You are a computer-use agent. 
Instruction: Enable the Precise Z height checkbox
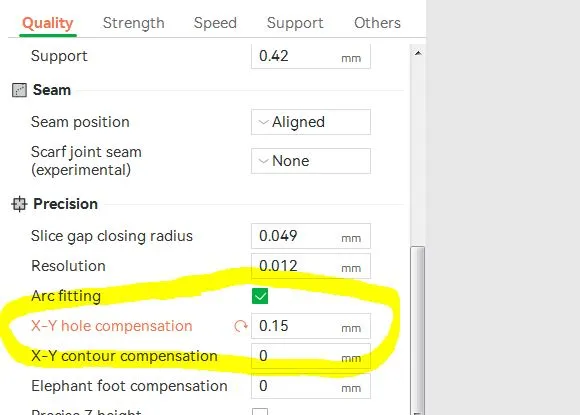point(260,411)
